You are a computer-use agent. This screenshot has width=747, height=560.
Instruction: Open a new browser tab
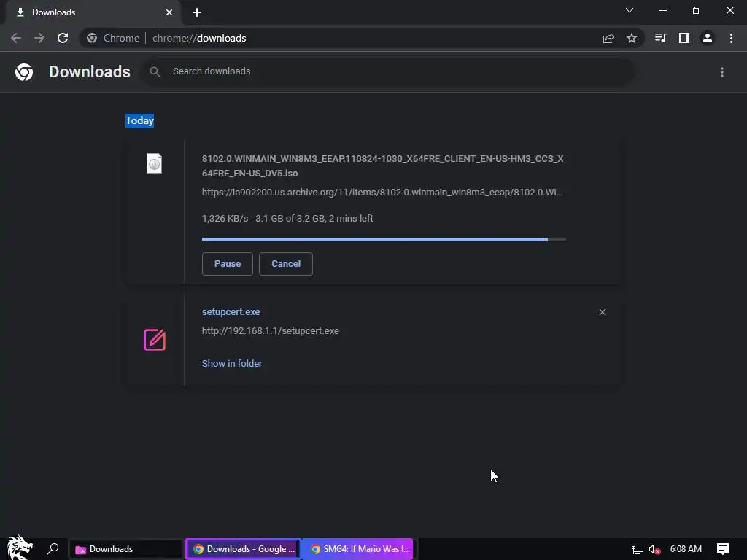(x=197, y=12)
